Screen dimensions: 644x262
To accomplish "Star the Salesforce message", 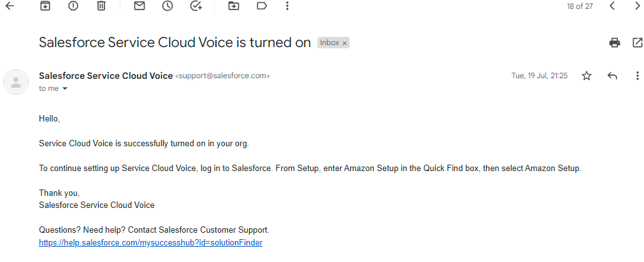I will pyautogui.click(x=587, y=76).
